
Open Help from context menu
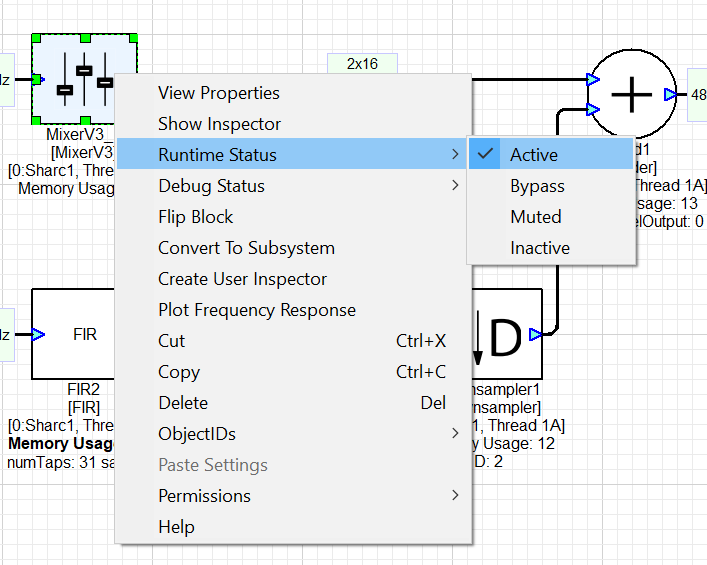pos(293,527)
